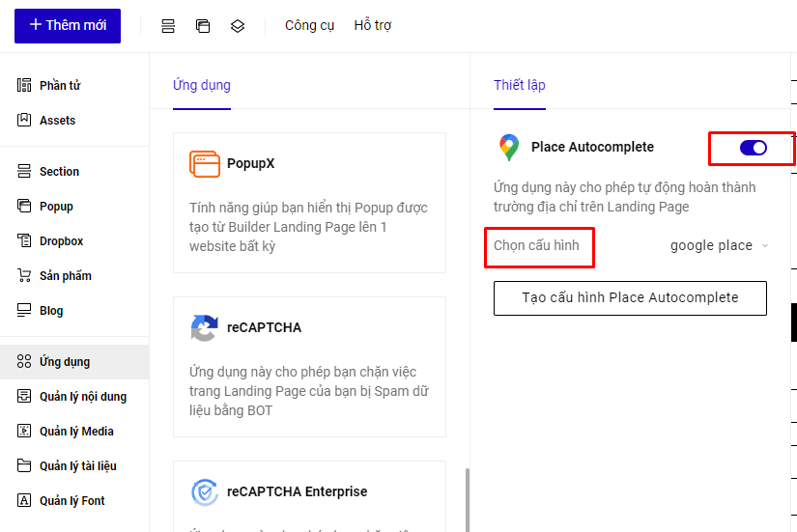This screenshot has height=532, width=797.
Task: Open the google place configuration dropdown
Action: [720, 245]
